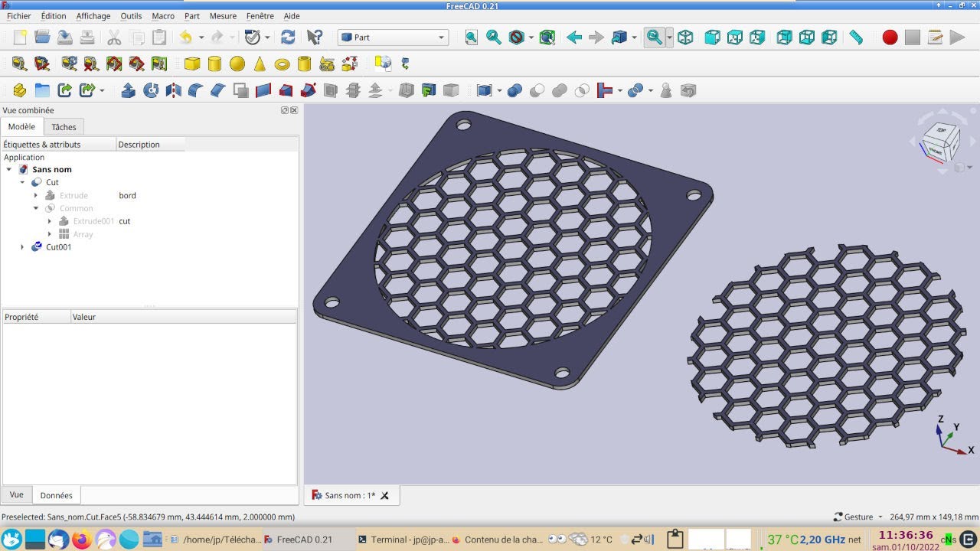Click the Description column header
The width and height of the screenshot is (980, 551).
pyautogui.click(x=150, y=144)
